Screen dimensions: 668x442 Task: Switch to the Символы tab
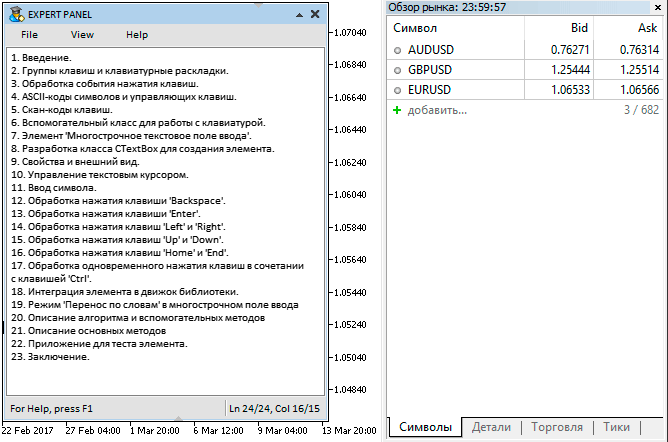[425, 427]
